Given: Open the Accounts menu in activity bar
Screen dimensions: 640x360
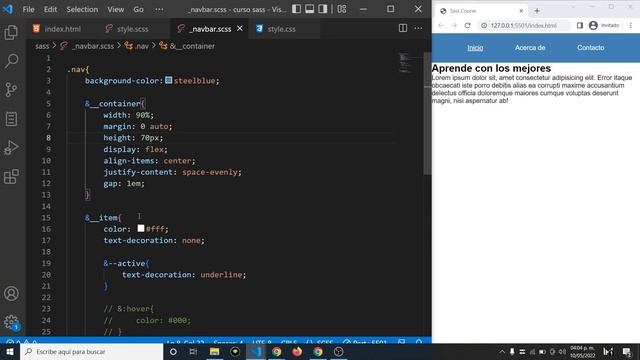Looking at the screenshot, I should point(11,293).
